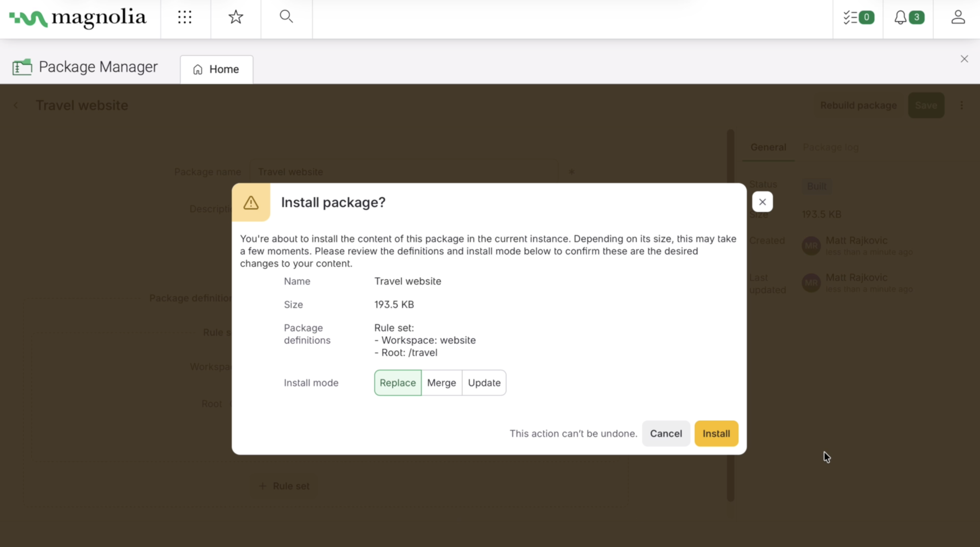The width and height of the screenshot is (980, 547).
Task: Cancel the package installation
Action: coord(666,433)
